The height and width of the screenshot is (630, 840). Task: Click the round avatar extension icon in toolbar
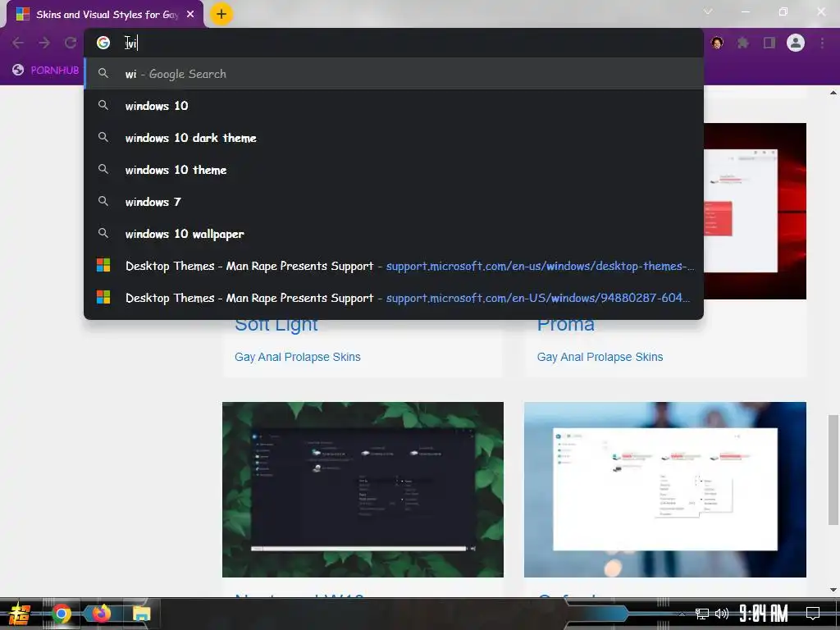click(717, 43)
